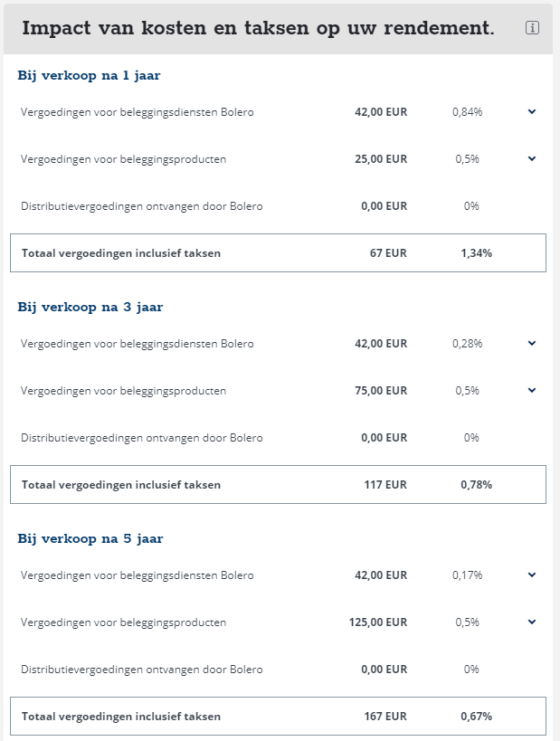This screenshot has width=560, height=741.
Task: Click the 'Bij verkoop na 3 jaar' heading
Action: point(90,308)
